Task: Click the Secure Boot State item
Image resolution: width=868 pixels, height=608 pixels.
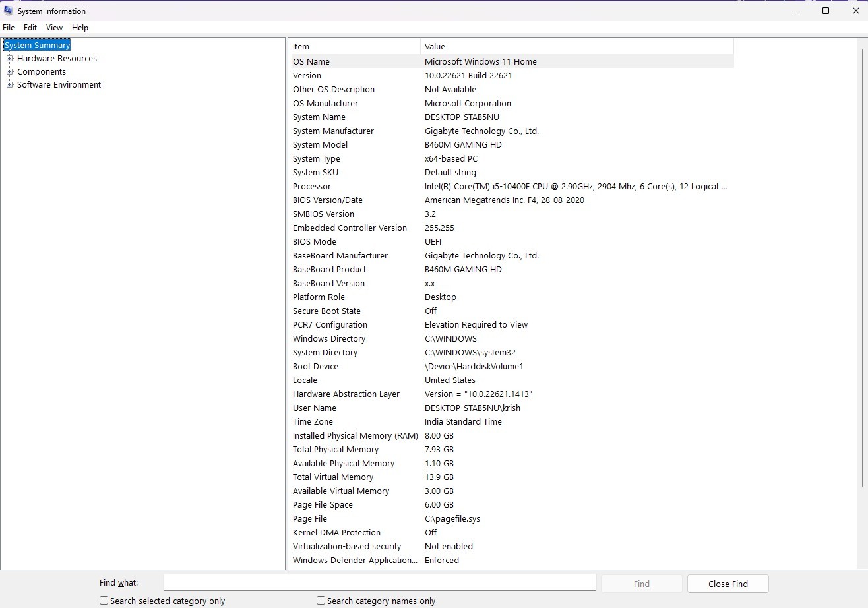Action: pos(326,311)
